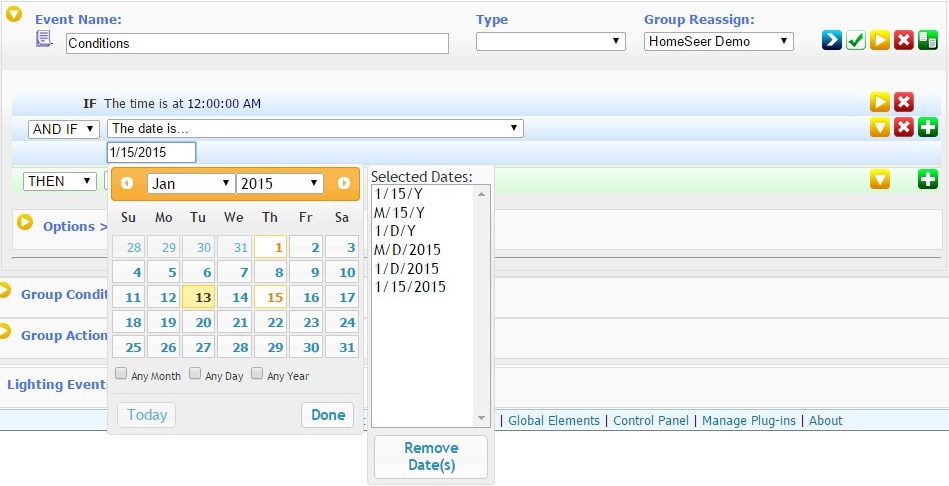Open the Group Reassign dropdown
The height and width of the screenshot is (486, 949).
(x=718, y=42)
